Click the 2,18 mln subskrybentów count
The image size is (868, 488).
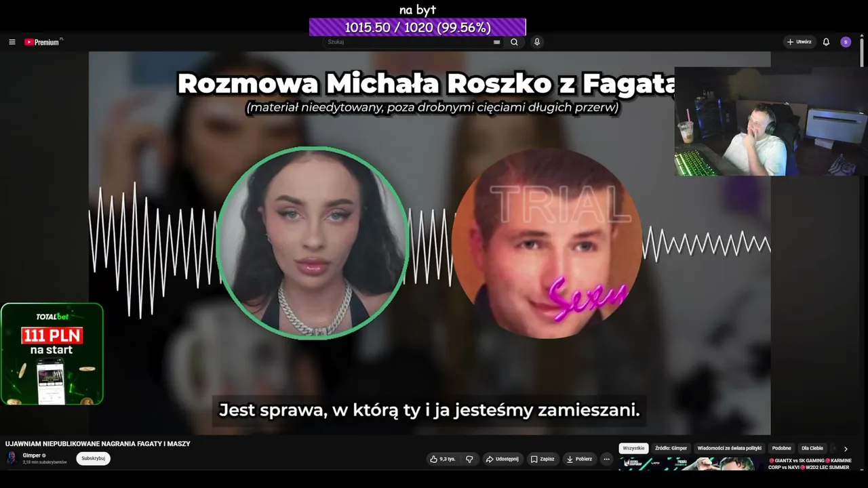45,462
